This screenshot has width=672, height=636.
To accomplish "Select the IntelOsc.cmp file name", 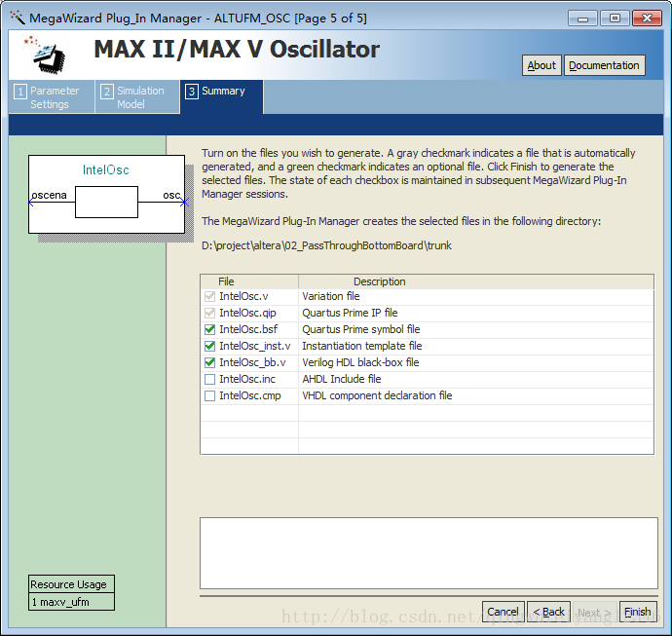I will coord(250,395).
